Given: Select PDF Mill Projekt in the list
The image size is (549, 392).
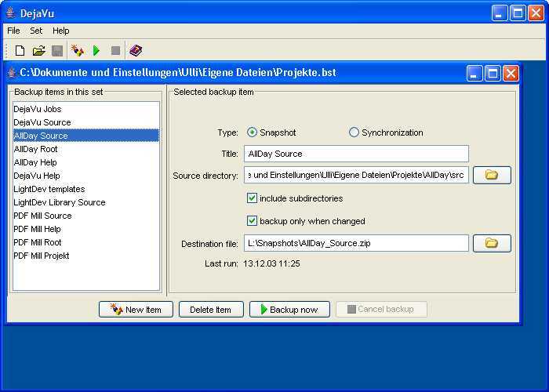Looking at the screenshot, I should click(86, 256).
